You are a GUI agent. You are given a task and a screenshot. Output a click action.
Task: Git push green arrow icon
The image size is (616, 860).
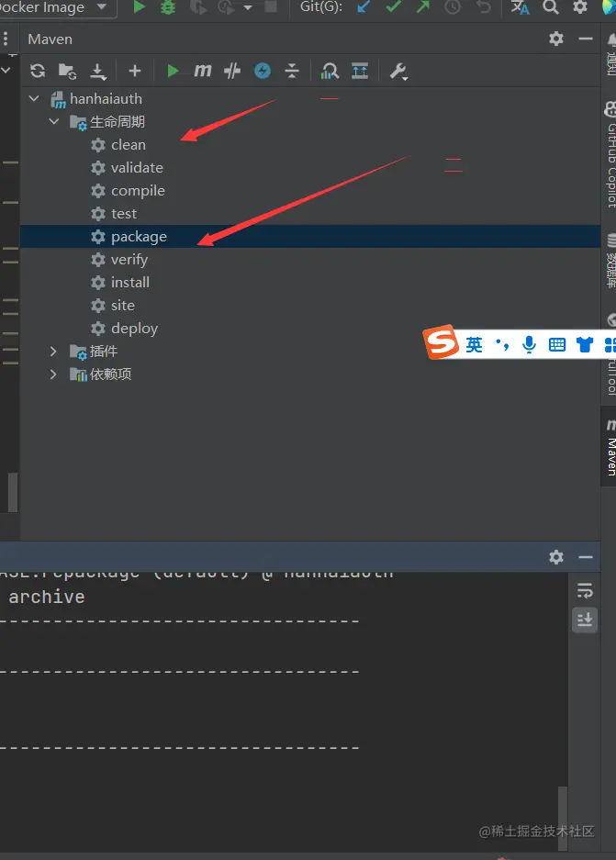tap(422, 7)
